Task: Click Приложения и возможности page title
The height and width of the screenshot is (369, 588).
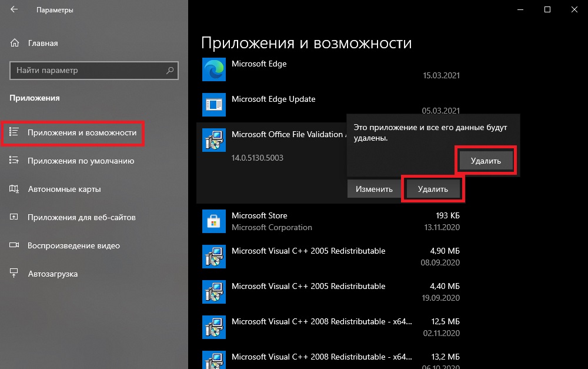Action: (306, 43)
